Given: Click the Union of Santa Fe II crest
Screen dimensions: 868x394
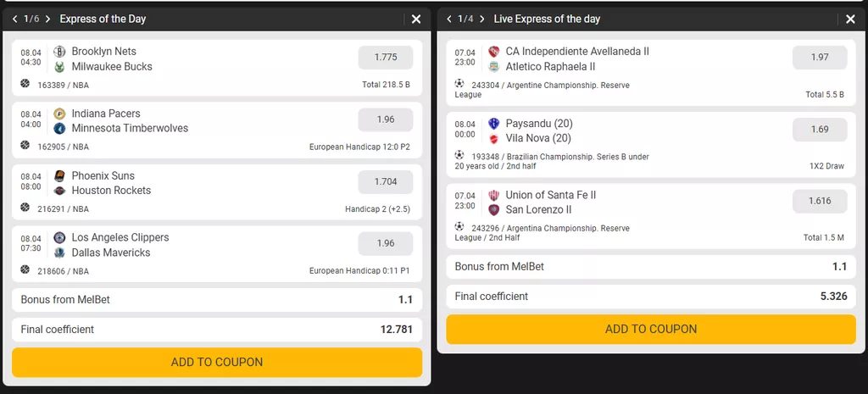Looking at the screenshot, I should pyautogui.click(x=494, y=195).
